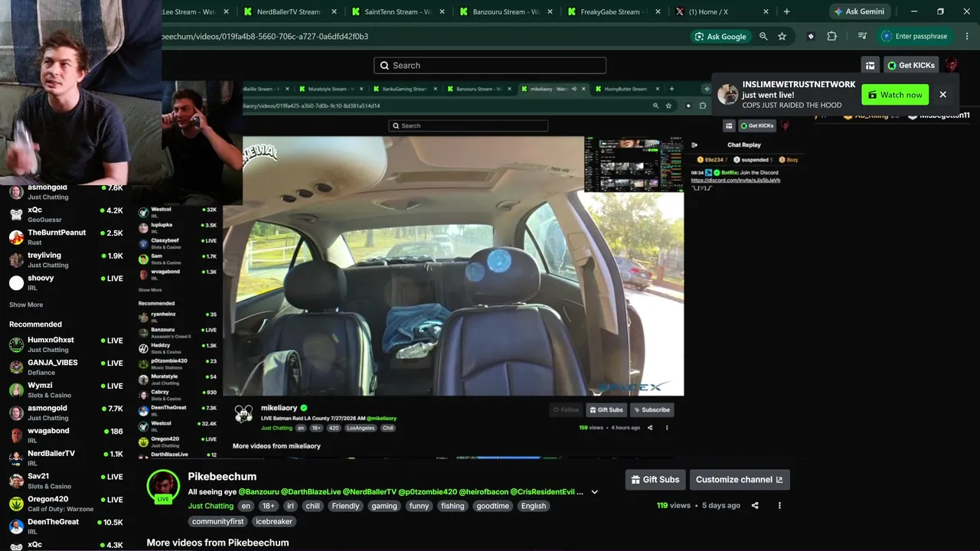Open the Just Chatting category link under Pikebeechum
980x551 pixels.
click(x=211, y=506)
